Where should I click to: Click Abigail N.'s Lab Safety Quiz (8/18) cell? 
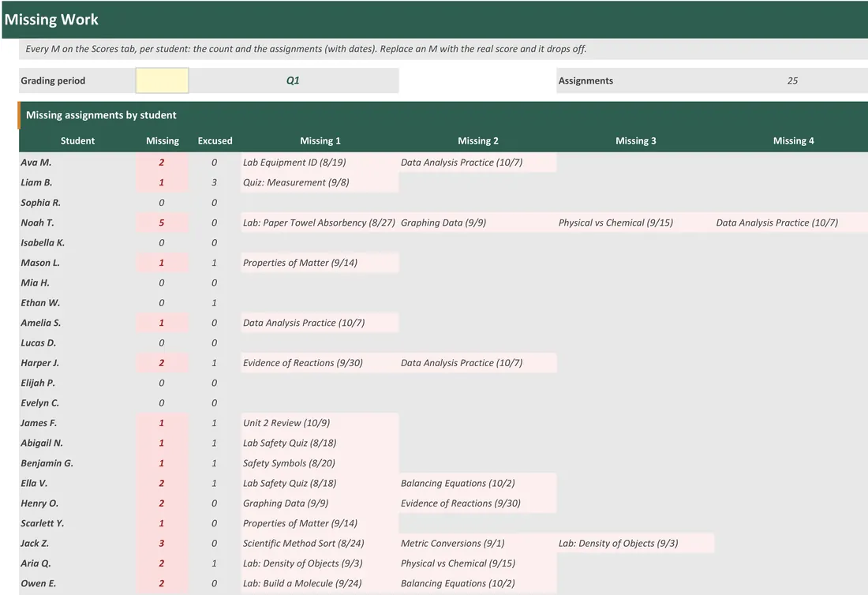pyautogui.click(x=320, y=443)
